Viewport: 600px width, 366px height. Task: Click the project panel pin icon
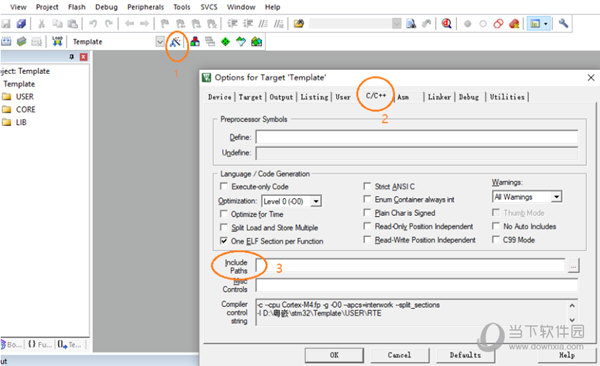pos(72,57)
